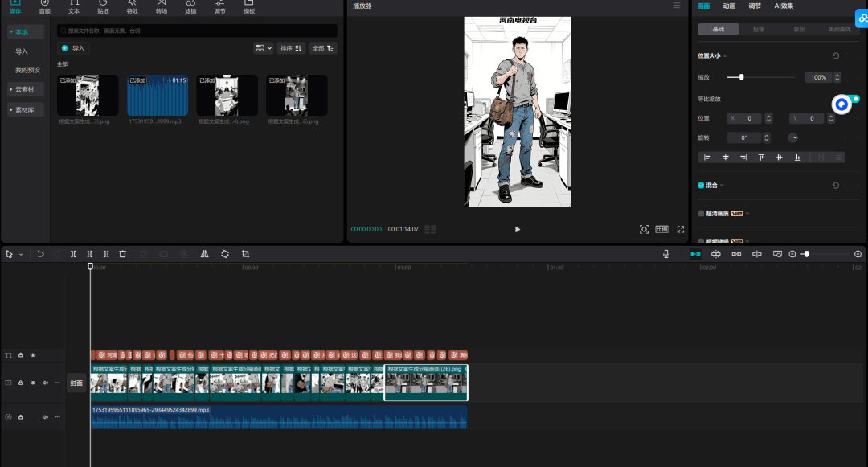868x467 pixels.
Task: Click the rotation dial knob
Action: click(792, 137)
